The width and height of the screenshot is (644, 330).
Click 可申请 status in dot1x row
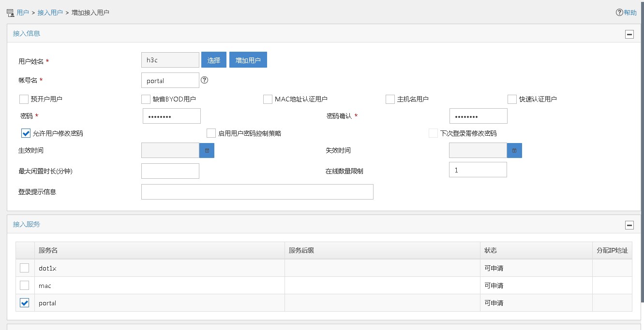(x=494, y=268)
